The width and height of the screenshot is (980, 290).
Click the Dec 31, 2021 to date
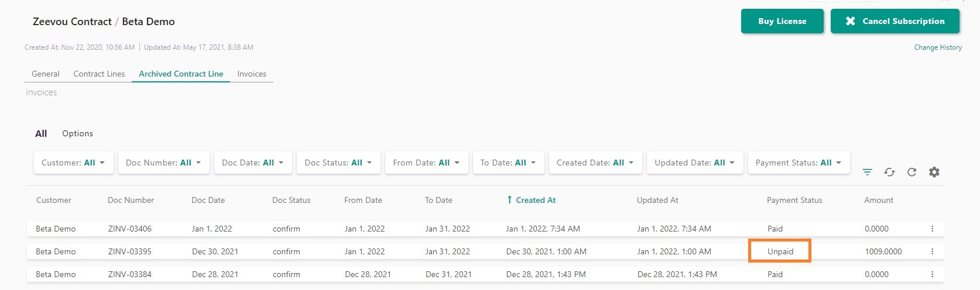pos(448,274)
